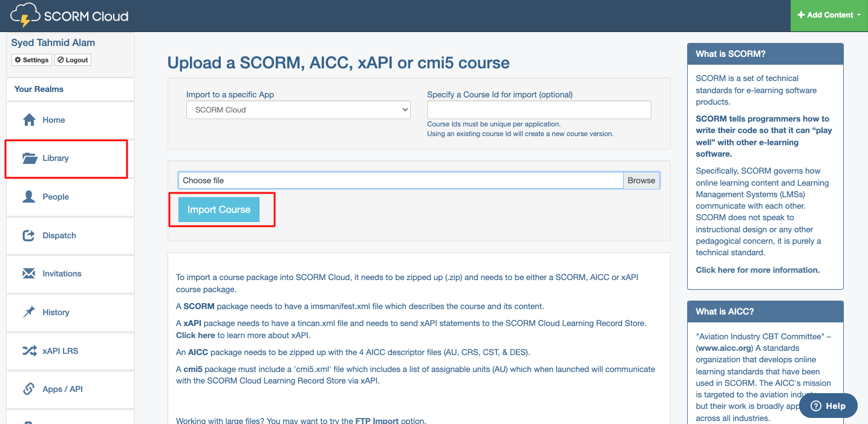Screen dimensions: 868x424
Task: Click the Course Id for import field
Action: pyautogui.click(x=539, y=110)
